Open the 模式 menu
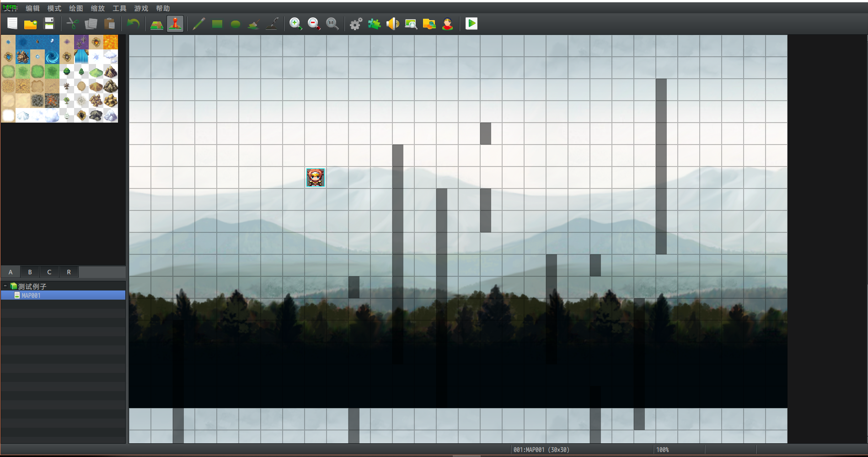 point(54,8)
